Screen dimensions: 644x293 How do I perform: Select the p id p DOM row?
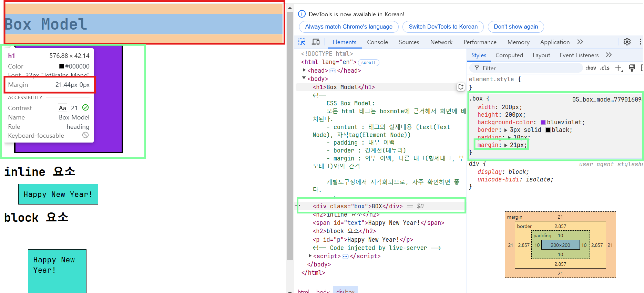[x=363, y=240]
